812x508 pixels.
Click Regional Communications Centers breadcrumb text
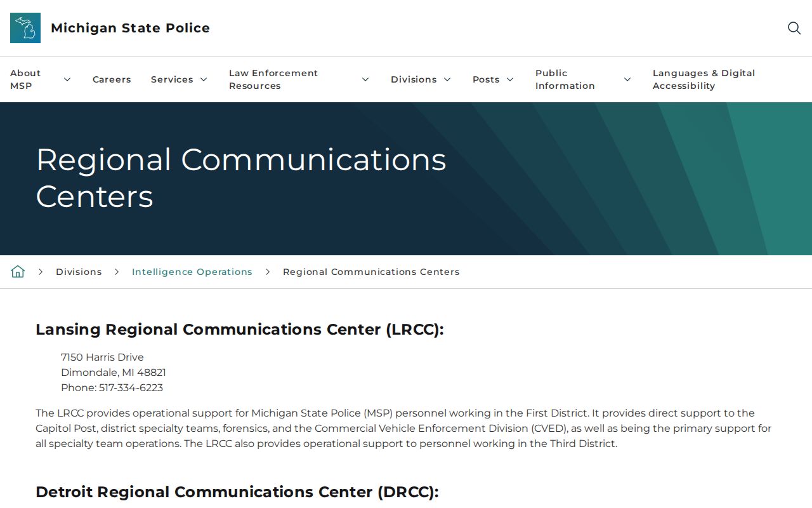[371, 272]
